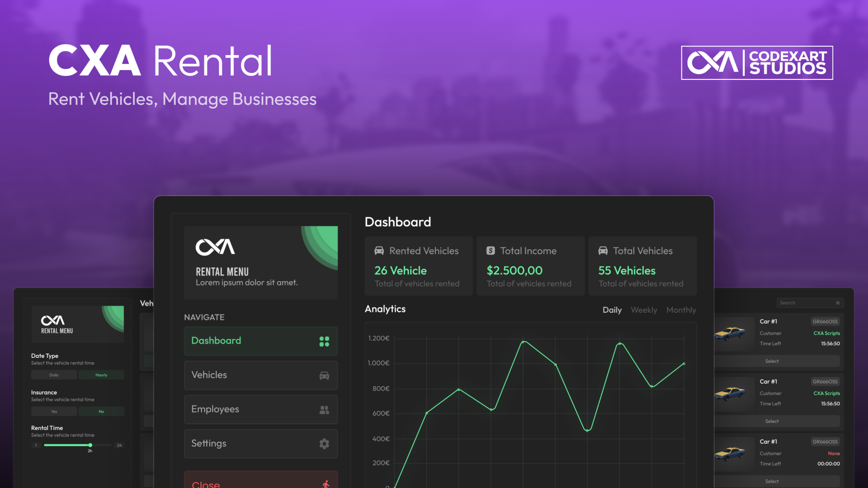Click the Analytics heading

click(x=385, y=309)
